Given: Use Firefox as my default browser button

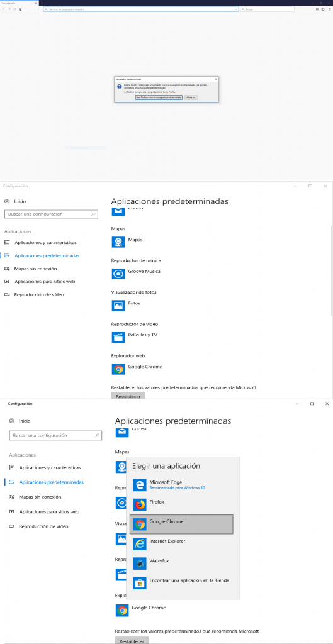Looking at the screenshot, I should click(x=159, y=97).
